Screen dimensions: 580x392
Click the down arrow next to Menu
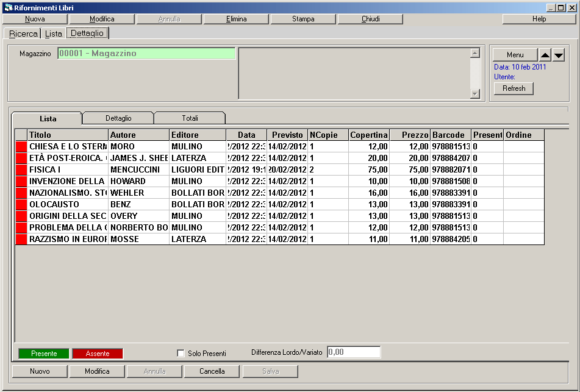559,55
